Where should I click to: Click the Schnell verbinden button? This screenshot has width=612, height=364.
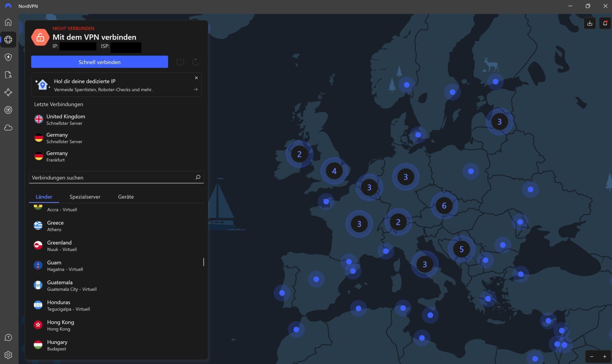[99, 62]
